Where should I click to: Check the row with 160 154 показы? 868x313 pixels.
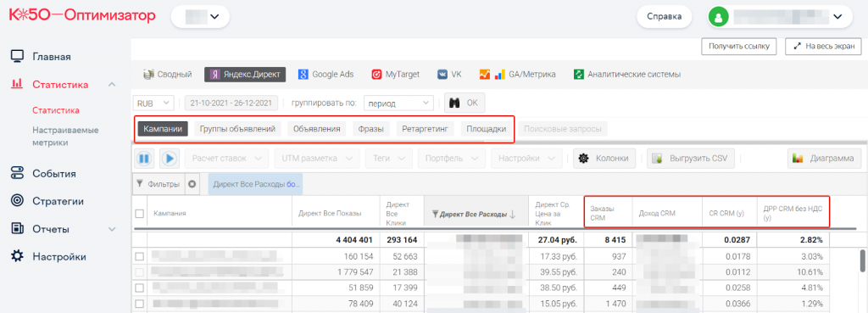click(140, 256)
